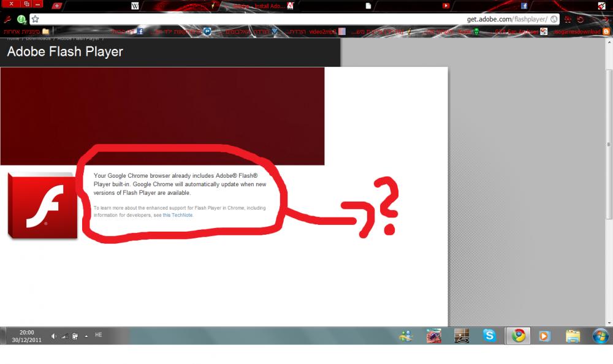Open Windows Media Player from taskbar
This screenshot has height=364, width=613.
(544, 336)
